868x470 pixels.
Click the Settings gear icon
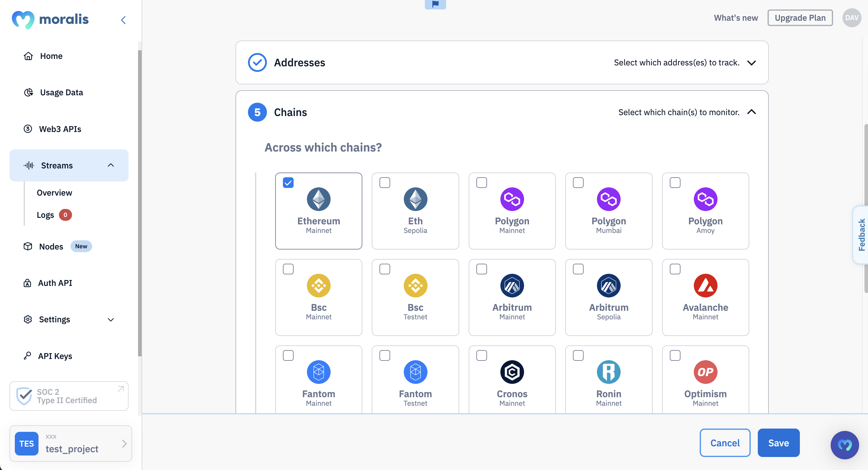click(28, 320)
